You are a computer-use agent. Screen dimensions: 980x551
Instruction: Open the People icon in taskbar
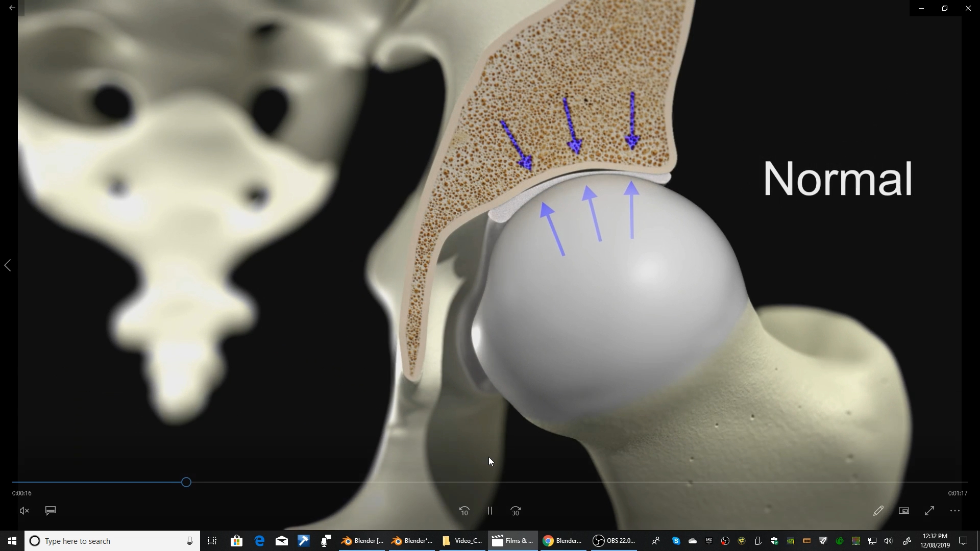[x=656, y=541]
